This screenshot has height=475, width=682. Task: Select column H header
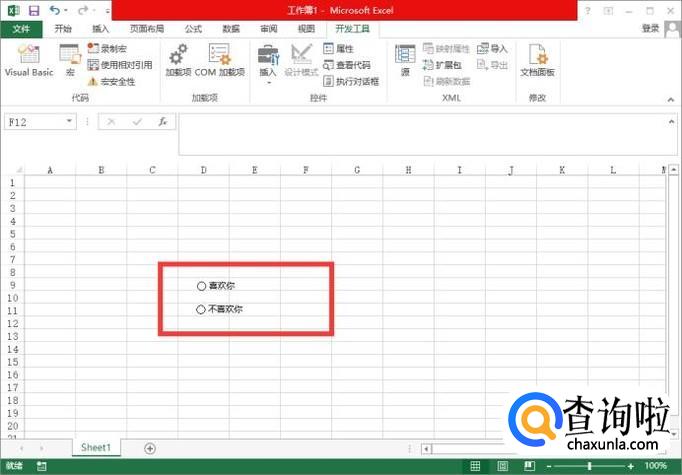coord(408,170)
